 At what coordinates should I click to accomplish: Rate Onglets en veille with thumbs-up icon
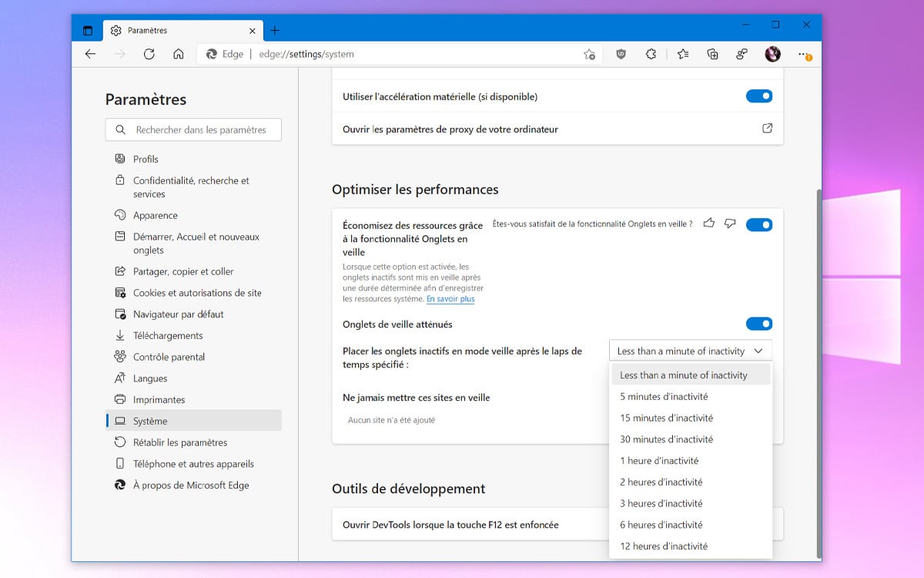click(x=708, y=223)
